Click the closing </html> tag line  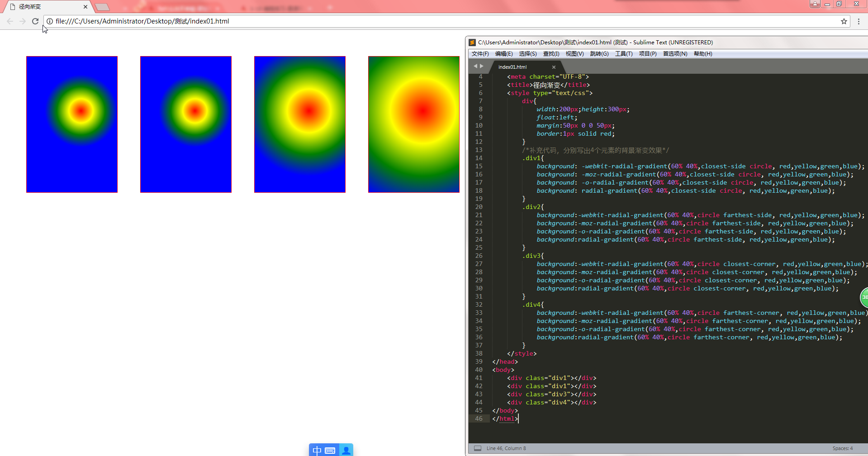[505, 419]
